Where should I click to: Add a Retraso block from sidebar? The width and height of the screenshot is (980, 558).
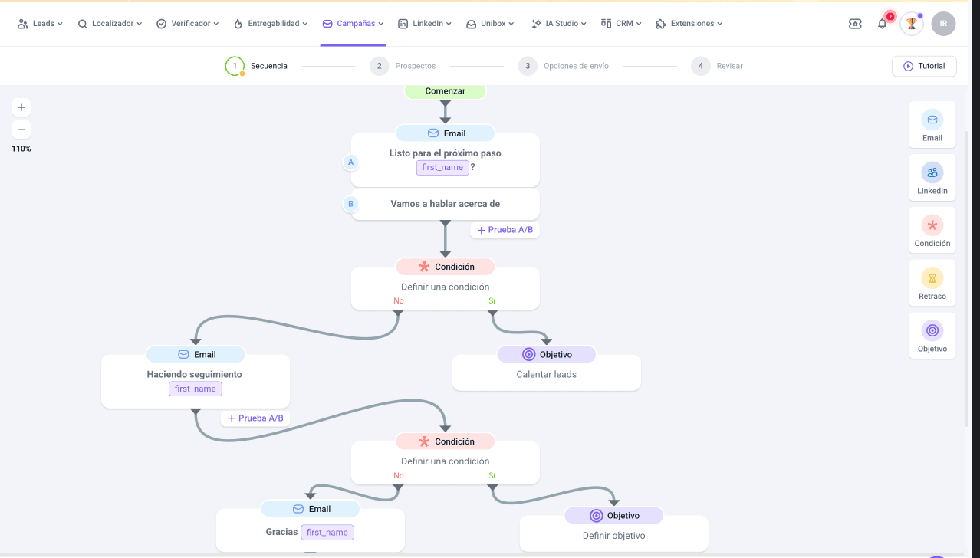[x=932, y=282]
